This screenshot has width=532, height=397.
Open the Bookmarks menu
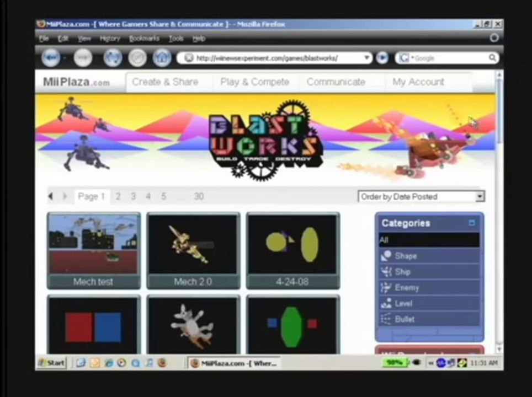(144, 39)
